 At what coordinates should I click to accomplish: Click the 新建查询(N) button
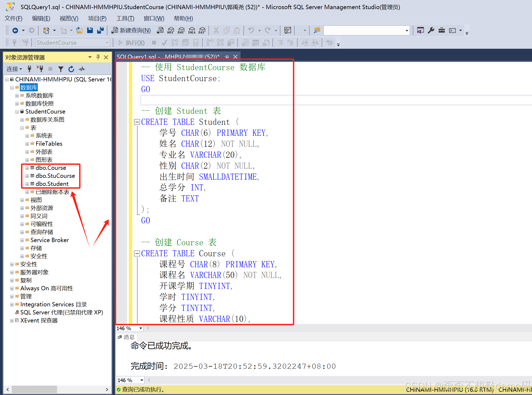[x=131, y=30]
